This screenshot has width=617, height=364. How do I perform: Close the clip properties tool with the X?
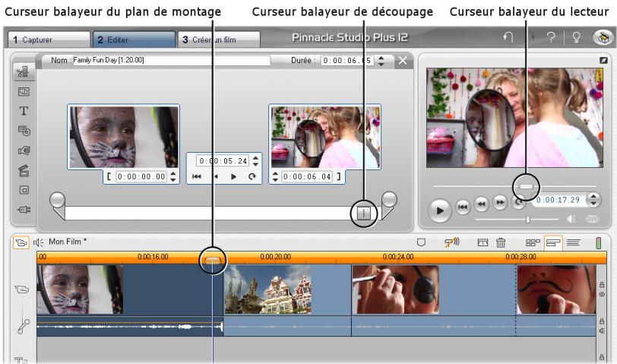[x=402, y=61]
